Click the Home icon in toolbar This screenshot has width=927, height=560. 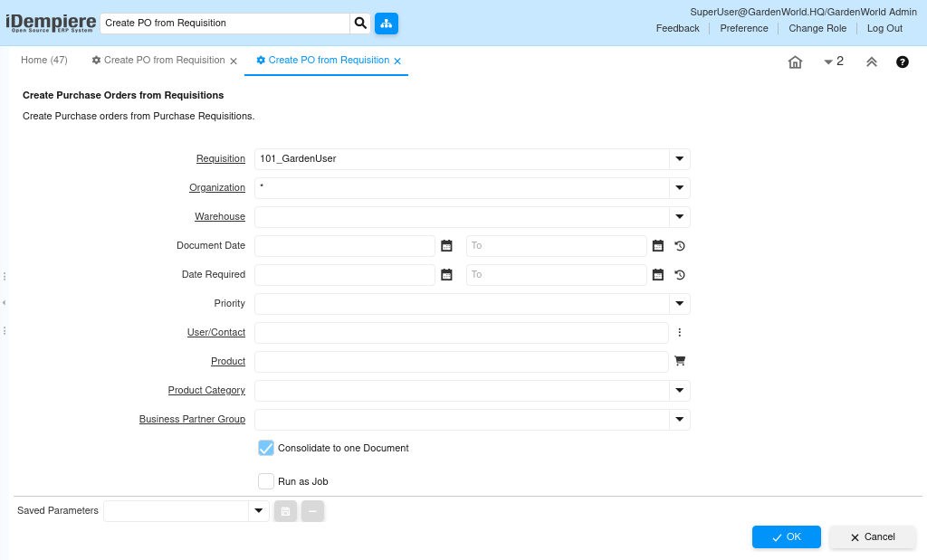[x=795, y=62]
